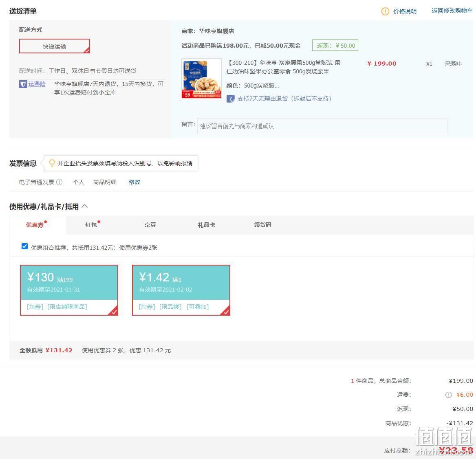Viewport: 476px width, 459px height.
Task: Click the 金额抵用 ¥131.42 amount
Action: [x=59, y=350]
